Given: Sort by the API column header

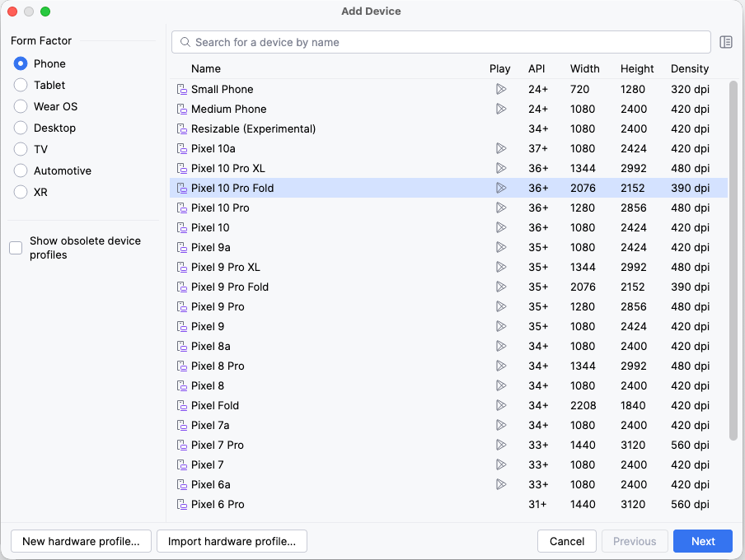Looking at the screenshot, I should [536, 69].
